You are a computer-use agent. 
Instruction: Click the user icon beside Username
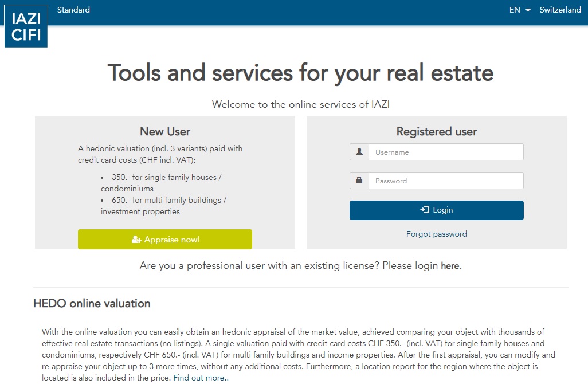359,152
